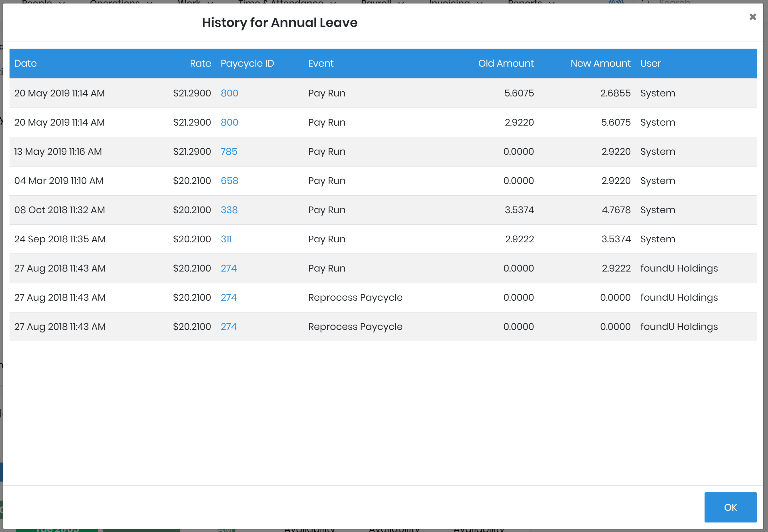Click the Event column header

(321, 63)
